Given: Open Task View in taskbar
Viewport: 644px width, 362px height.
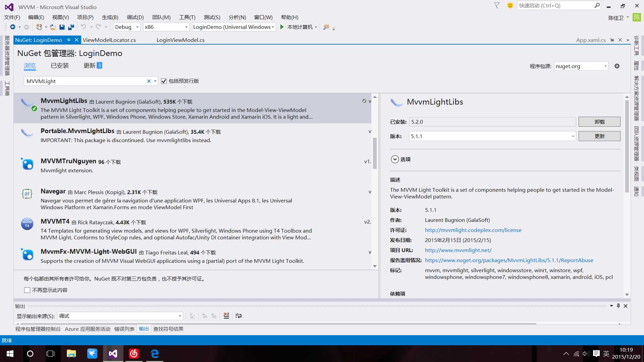Looking at the screenshot, I should (50, 354).
